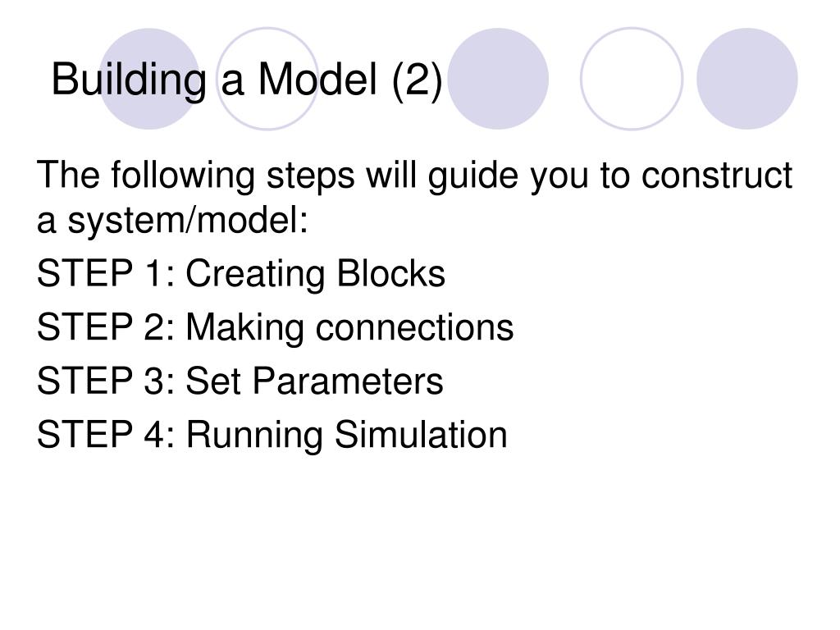Select the outlined circle behind 'a Model'

tap(268, 79)
